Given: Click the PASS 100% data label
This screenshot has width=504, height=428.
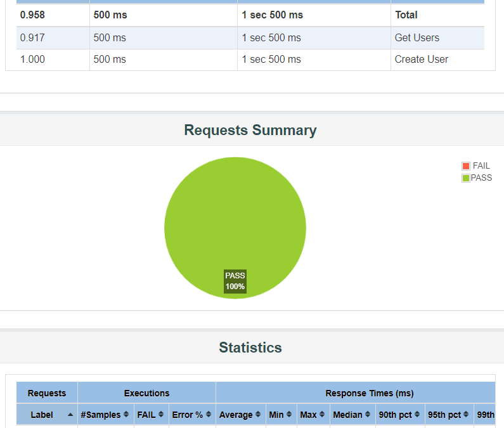Looking at the screenshot, I should click(235, 282).
